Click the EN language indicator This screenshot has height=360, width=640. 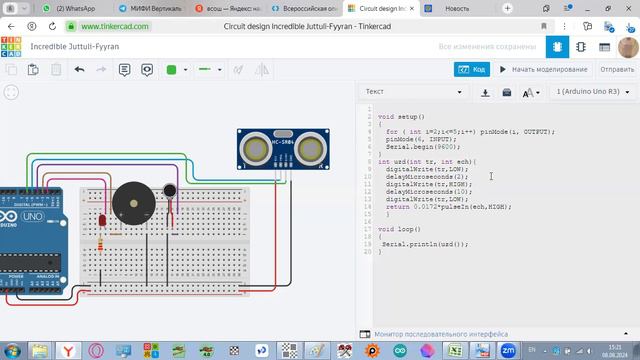coord(532,350)
